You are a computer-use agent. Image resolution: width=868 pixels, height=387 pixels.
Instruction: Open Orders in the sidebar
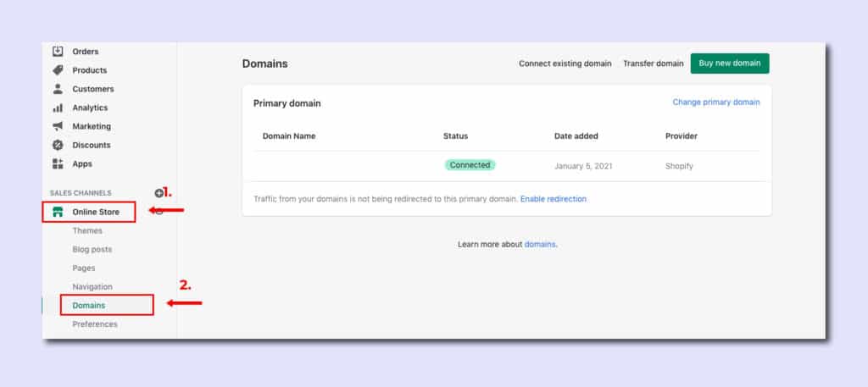(x=86, y=52)
